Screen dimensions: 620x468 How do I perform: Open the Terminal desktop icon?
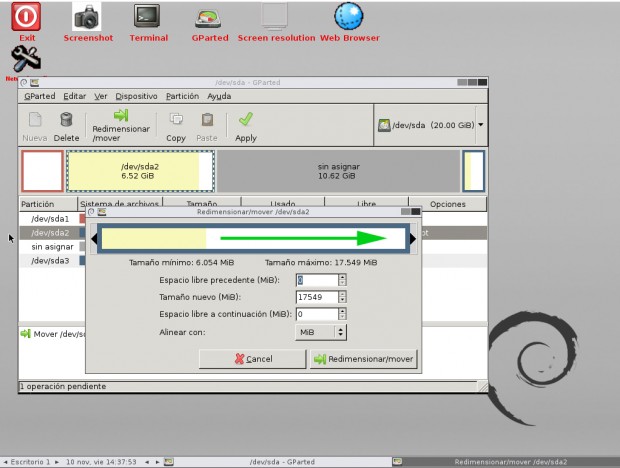147,16
